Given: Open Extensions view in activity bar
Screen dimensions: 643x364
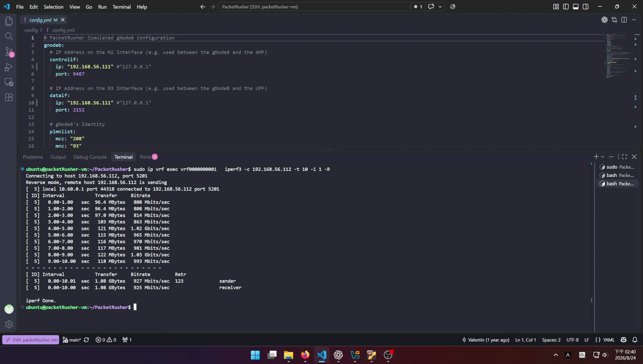Looking at the screenshot, I should click(x=9, y=97).
